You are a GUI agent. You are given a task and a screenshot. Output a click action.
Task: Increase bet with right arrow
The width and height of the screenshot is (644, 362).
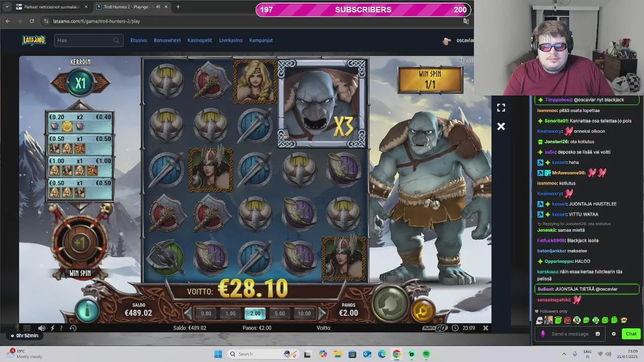click(x=323, y=313)
